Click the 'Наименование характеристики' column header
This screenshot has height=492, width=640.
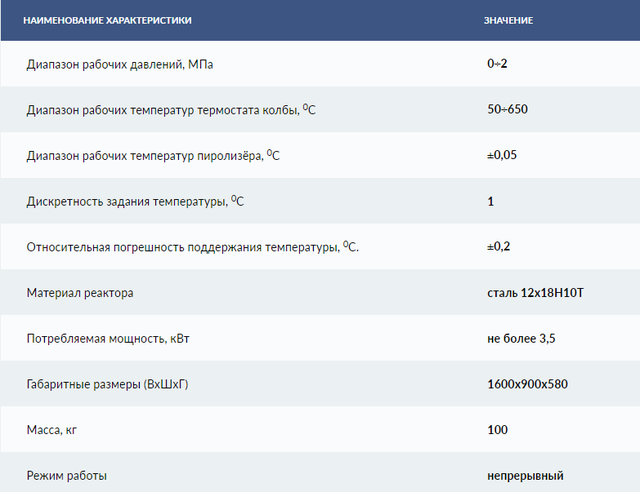(x=107, y=20)
